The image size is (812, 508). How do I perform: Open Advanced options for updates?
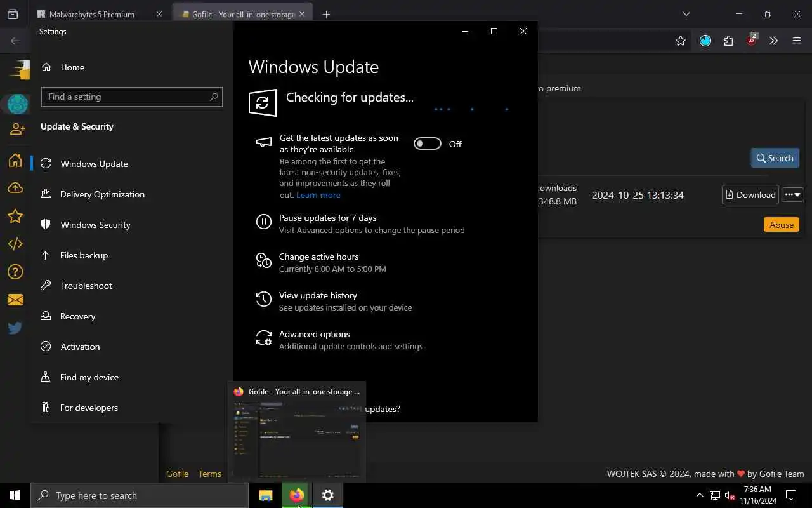314,334
